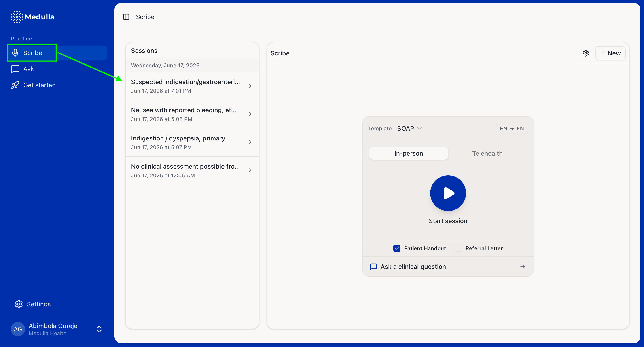This screenshot has height=347, width=644.
Task: Select the In-person tab
Action: (409, 153)
